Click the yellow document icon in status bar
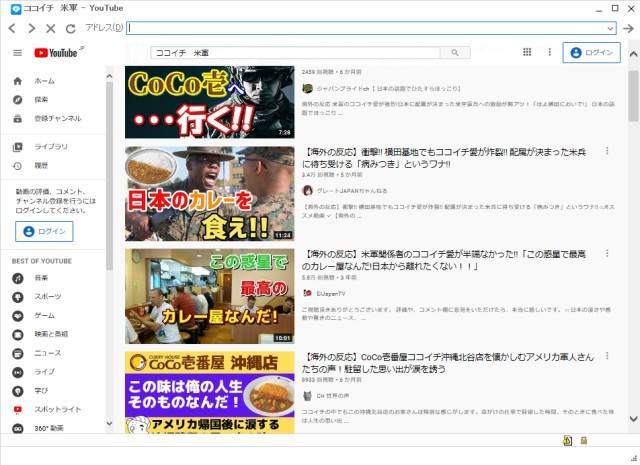The height and width of the screenshot is (465, 640). click(567, 441)
